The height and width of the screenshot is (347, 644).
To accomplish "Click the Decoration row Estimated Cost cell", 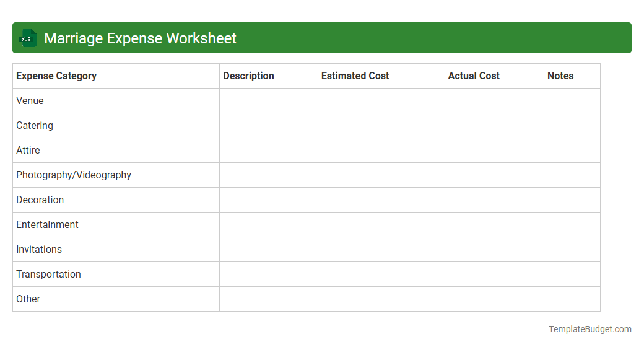I will [381, 200].
